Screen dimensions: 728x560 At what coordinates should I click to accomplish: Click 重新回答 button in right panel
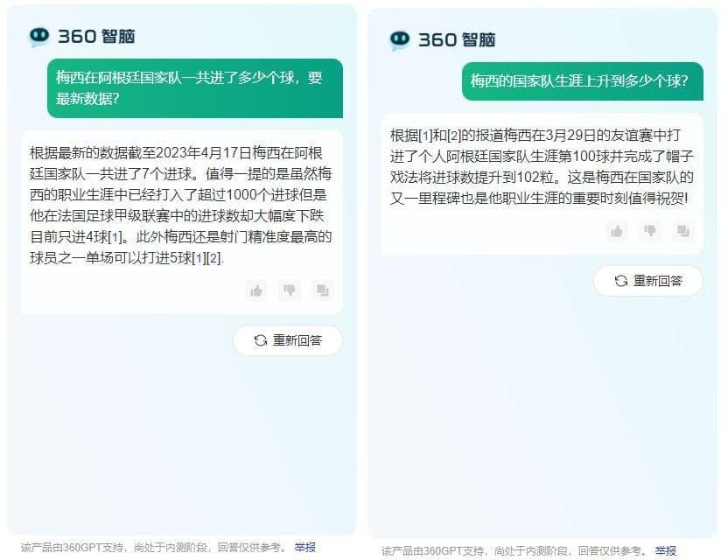[x=648, y=281]
